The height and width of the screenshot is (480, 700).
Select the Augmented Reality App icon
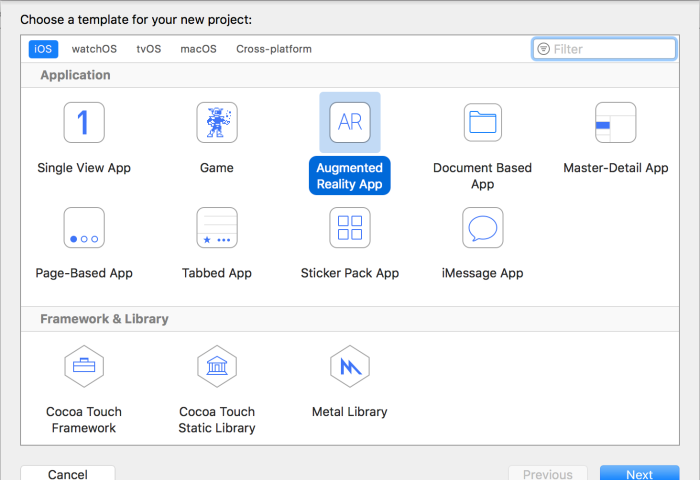[350, 122]
